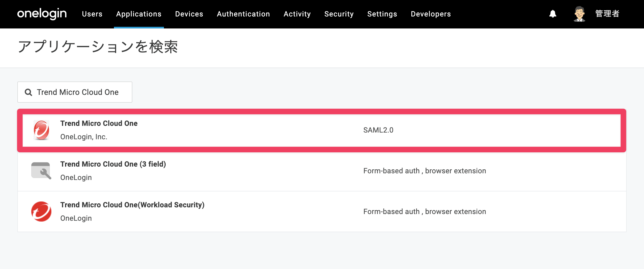Open the 管理者 account dropdown

point(607,14)
